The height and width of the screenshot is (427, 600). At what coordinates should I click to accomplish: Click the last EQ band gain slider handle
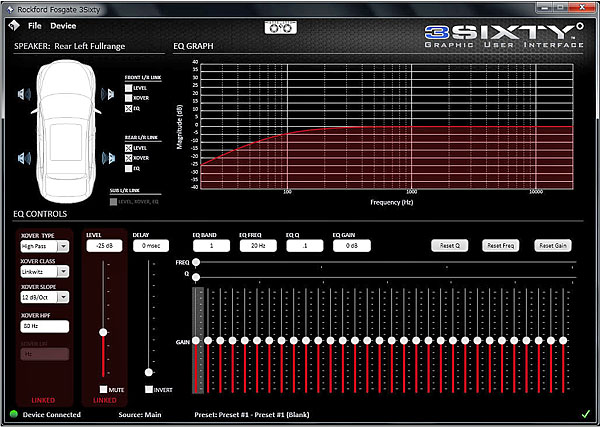563,341
